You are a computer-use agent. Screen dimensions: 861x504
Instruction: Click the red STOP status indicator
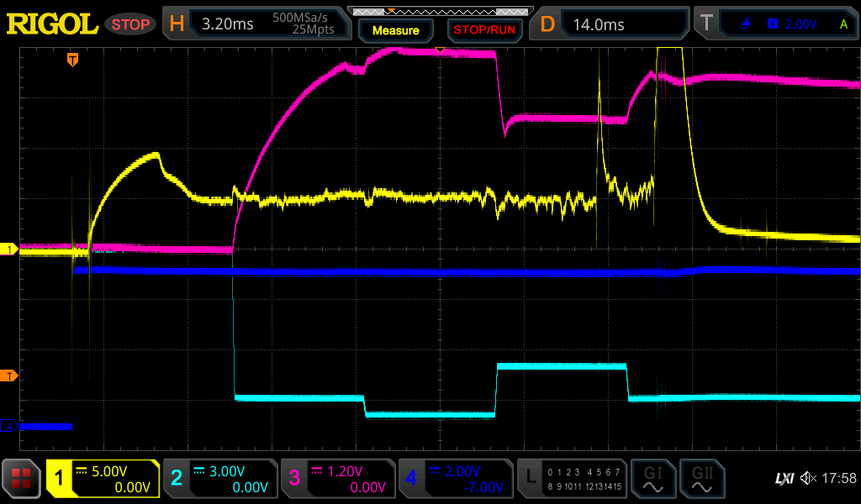pos(131,24)
